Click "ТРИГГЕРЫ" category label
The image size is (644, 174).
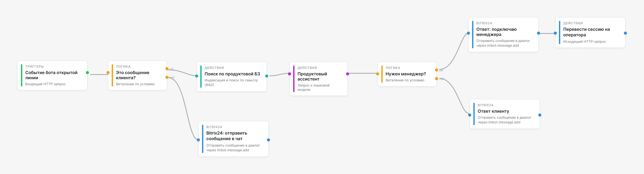(x=35, y=67)
